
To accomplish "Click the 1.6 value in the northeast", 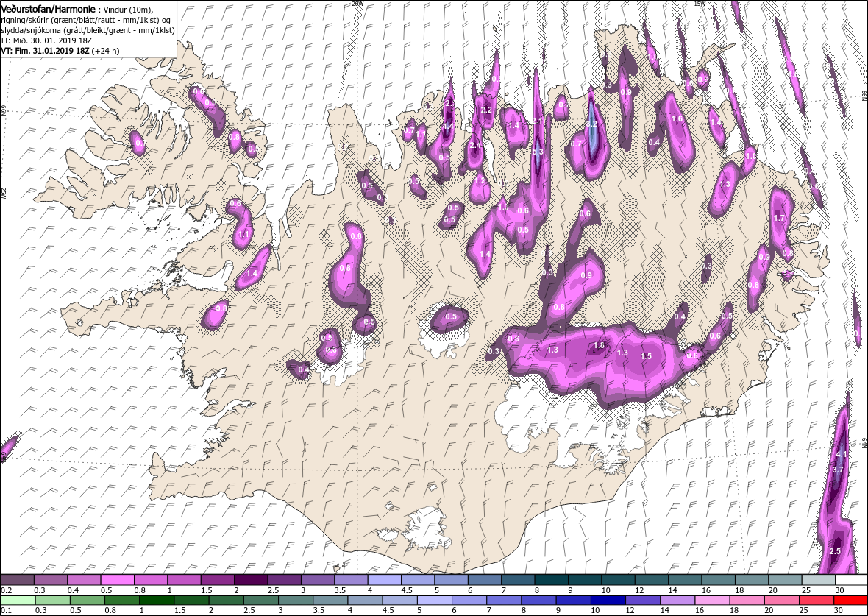I will (x=677, y=118).
